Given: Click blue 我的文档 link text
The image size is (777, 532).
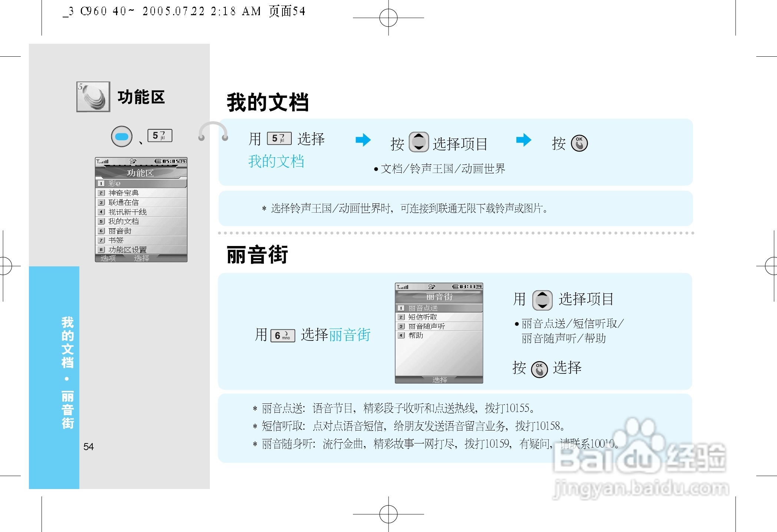Looking at the screenshot, I should coord(276,162).
